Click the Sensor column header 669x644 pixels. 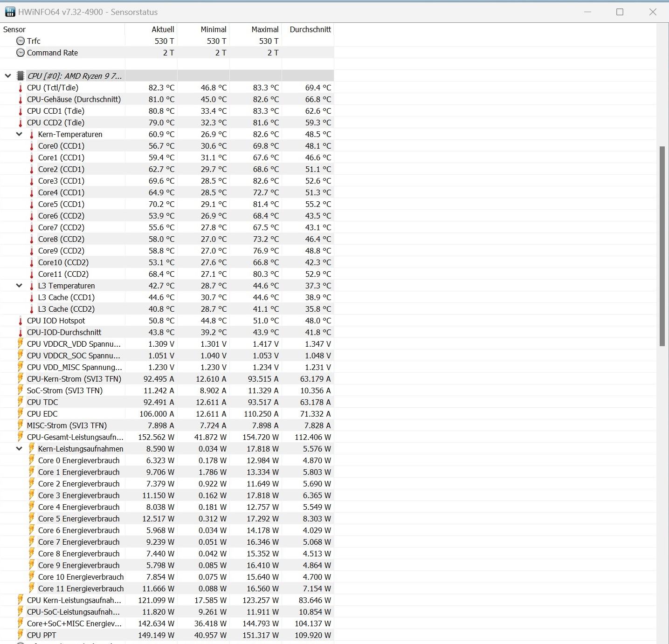pos(62,29)
